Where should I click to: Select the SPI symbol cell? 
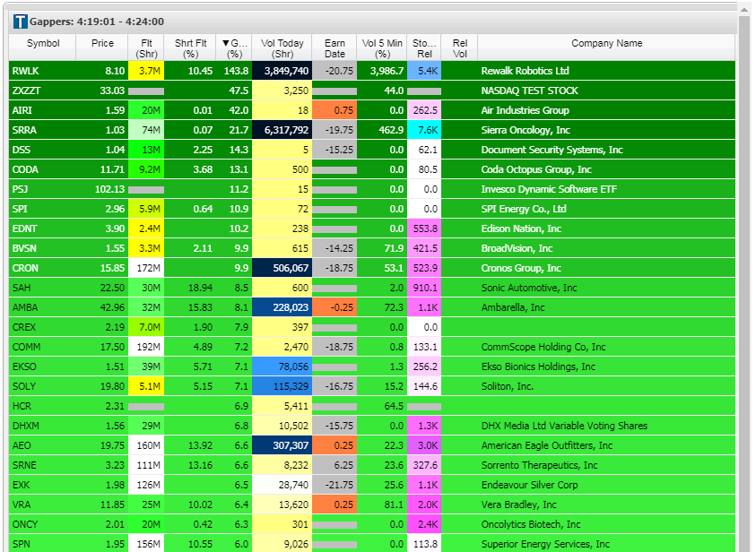click(x=43, y=209)
